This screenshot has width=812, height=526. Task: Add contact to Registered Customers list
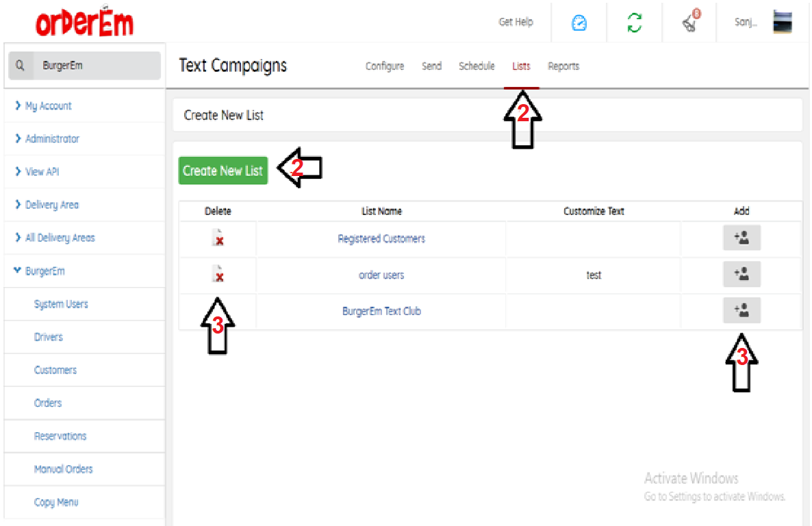[x=741, y=238]
